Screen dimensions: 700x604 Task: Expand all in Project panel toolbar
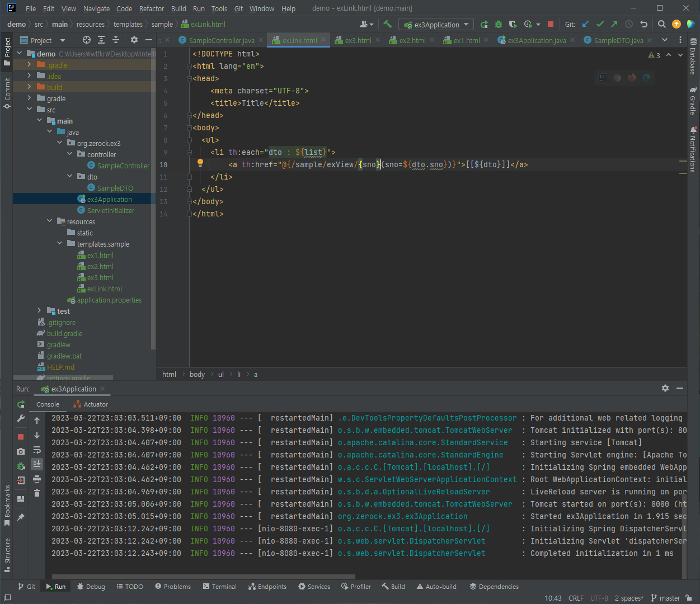point(101,40)
